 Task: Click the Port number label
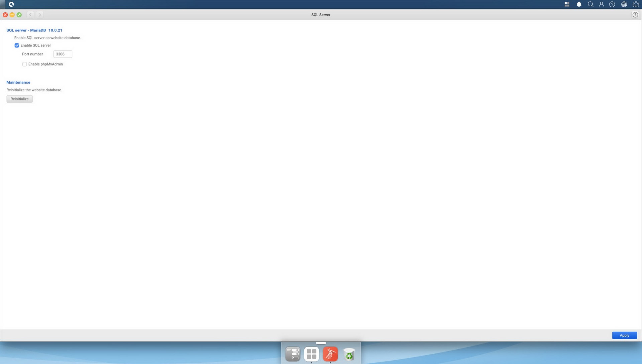[x=32, y=54]
